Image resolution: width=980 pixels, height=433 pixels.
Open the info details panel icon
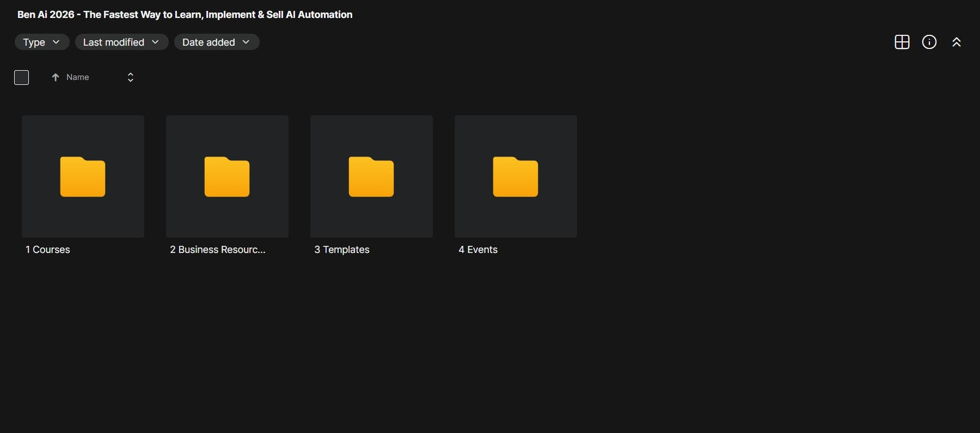pyautogui.click(x=929, y=42)
